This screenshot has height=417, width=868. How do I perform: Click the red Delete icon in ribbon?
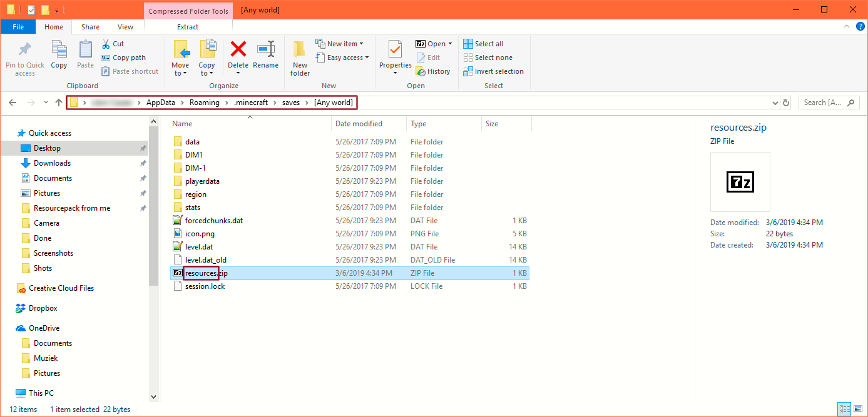pos(238,50)
